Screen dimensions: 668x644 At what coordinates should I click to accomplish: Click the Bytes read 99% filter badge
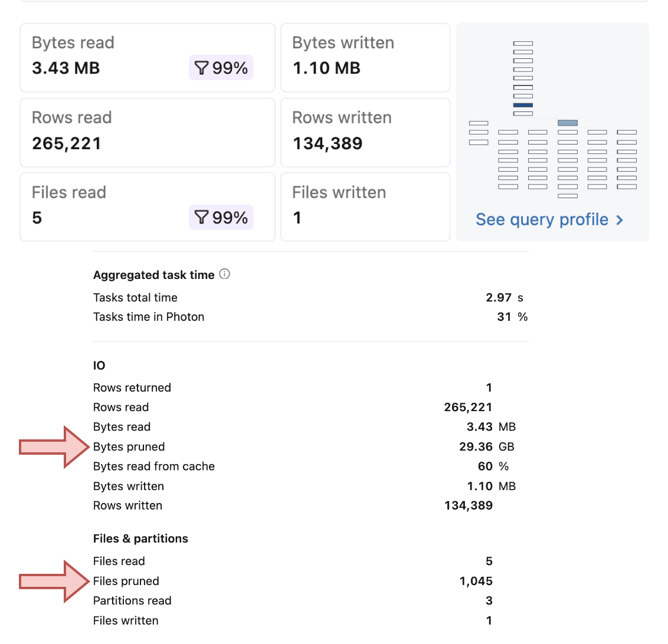coord(221,68)
